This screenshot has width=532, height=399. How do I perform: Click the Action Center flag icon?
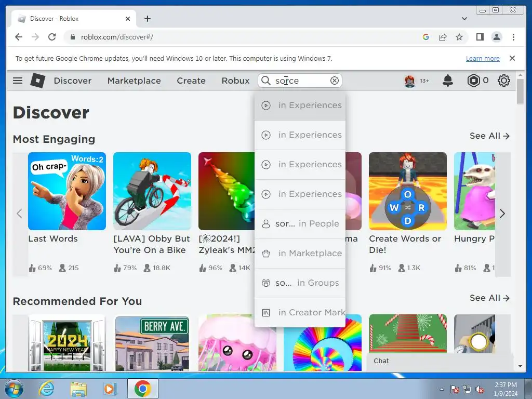pos(455,390)
